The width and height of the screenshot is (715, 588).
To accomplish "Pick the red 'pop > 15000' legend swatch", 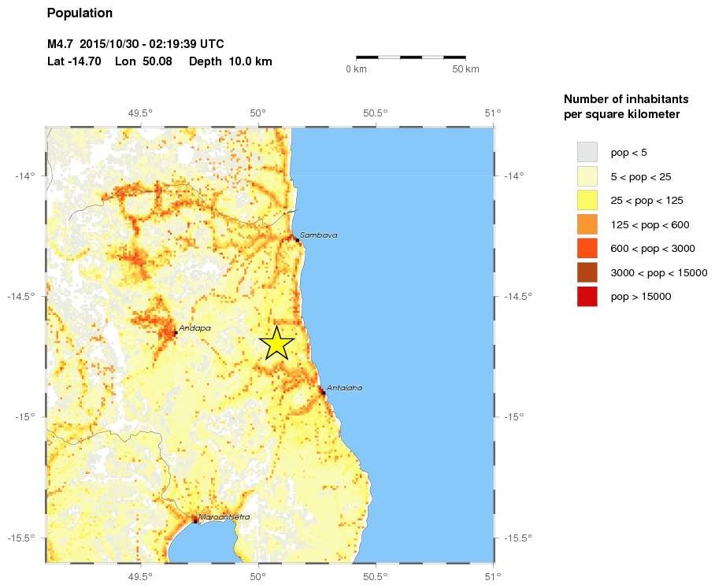I will pyautogui.click(x=587, y=297).
